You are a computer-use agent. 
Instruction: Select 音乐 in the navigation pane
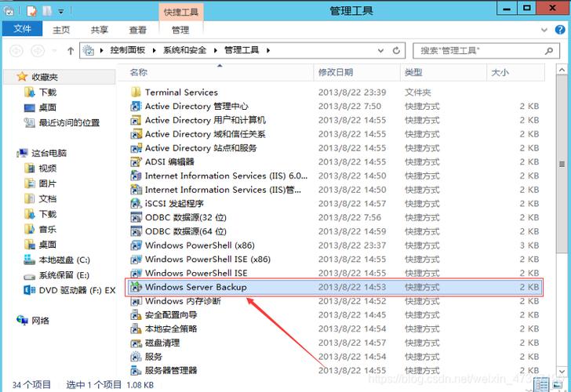(x=48, y=229)
